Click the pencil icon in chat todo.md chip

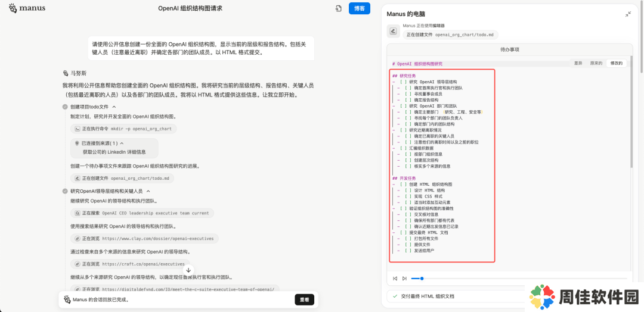(x=77, y=179)
